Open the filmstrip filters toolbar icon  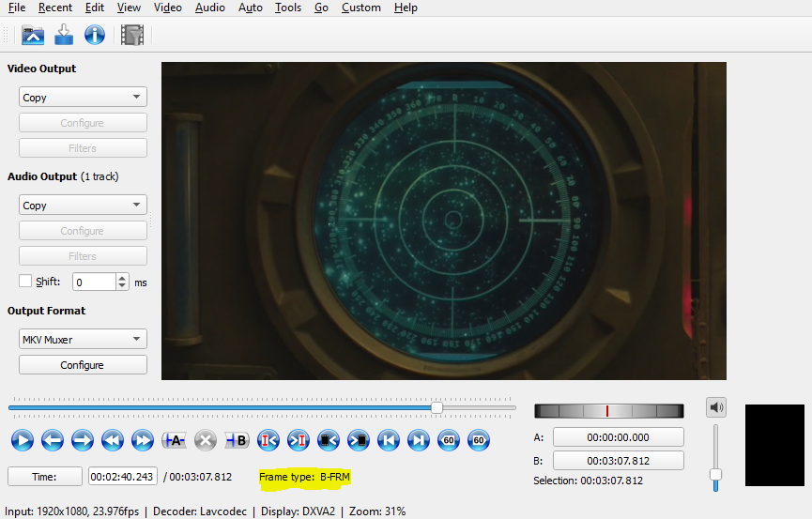pos(132,36)
